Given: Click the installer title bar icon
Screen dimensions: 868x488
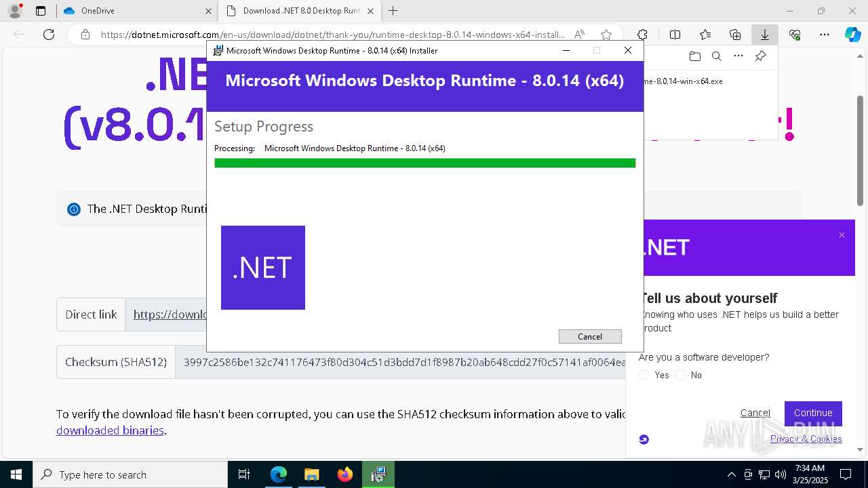Looking at the screenshot, I should tap(218, 50).
